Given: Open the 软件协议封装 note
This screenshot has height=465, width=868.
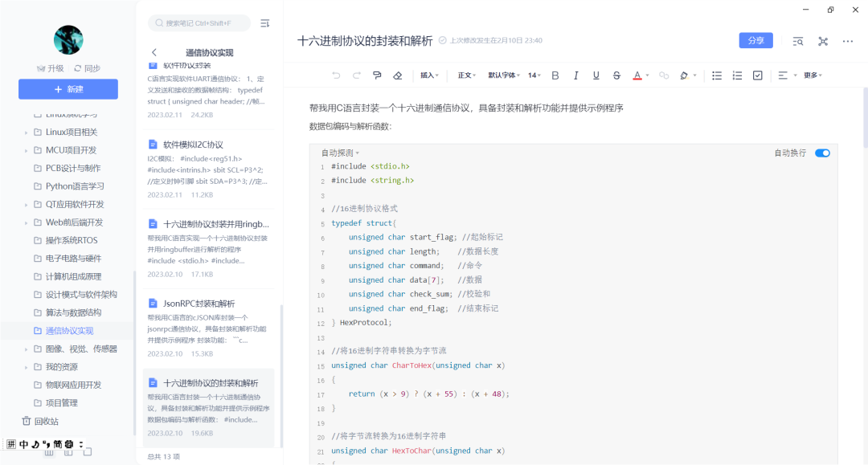Looking at the screenshot, I should [209, 92].
